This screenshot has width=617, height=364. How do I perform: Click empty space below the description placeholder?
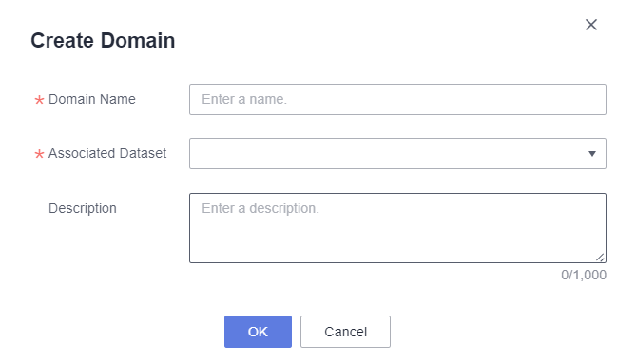click(394, 240)
